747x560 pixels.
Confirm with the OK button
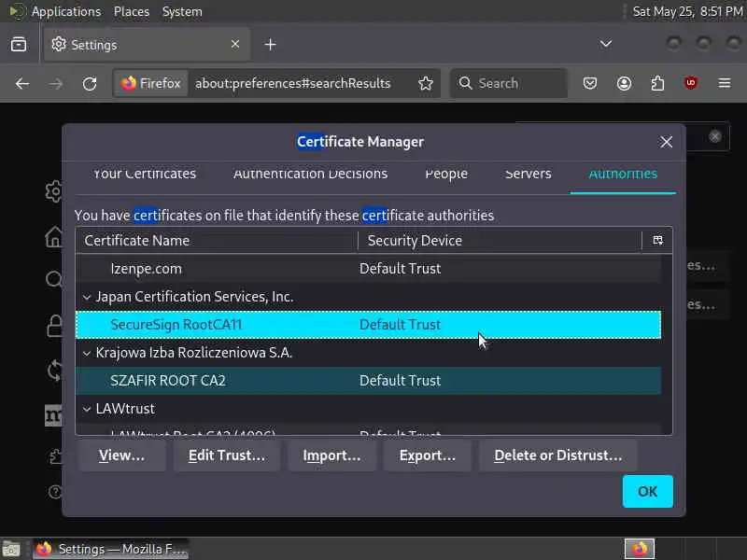pyautogui.click(x=647, y=492)
